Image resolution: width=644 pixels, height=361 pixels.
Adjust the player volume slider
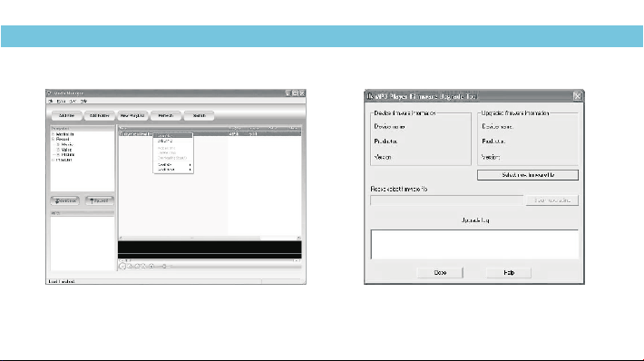164,267
